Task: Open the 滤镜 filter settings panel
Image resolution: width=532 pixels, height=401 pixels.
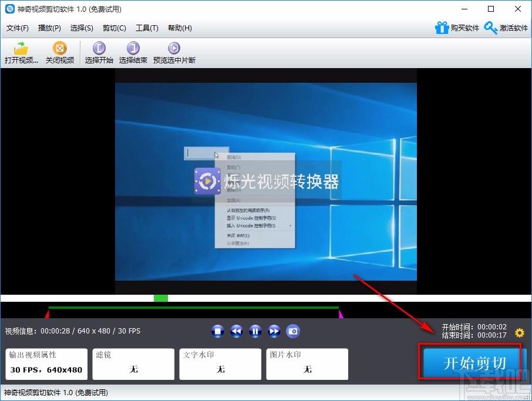Action: click(x=133, y=364)
